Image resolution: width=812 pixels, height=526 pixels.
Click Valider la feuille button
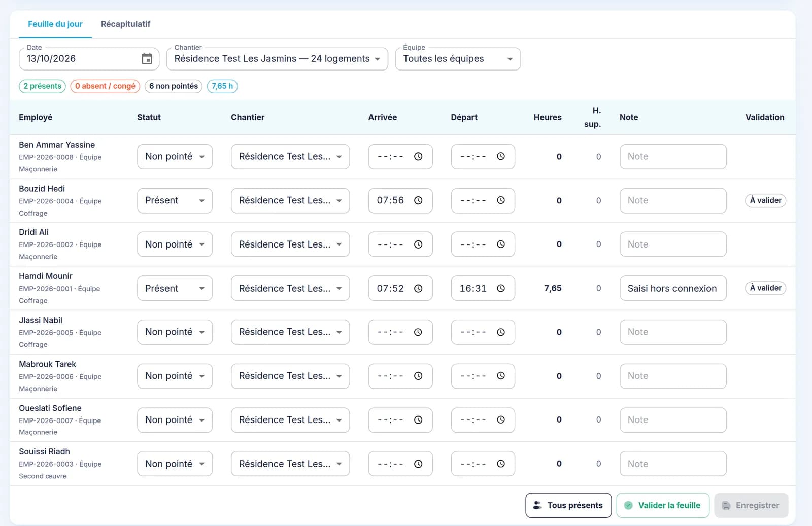click(663, 505)
